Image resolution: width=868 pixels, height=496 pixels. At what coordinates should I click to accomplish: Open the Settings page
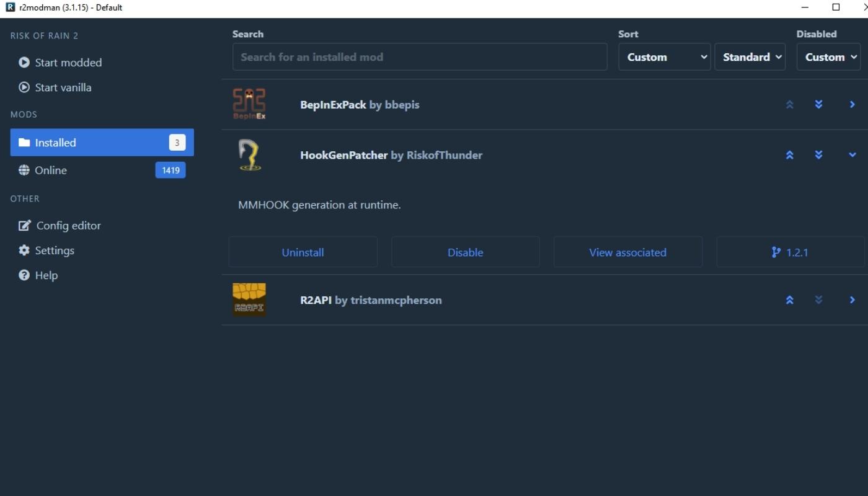(55, 250)
